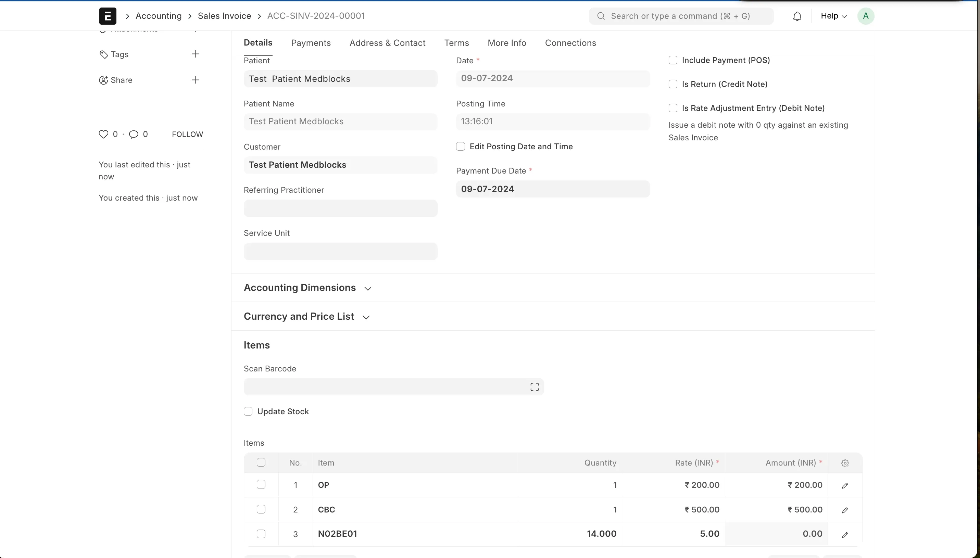The width and height of the screenshot is (980, 558).
Task: Like this invoice with the heart icon
Action: 103,134
